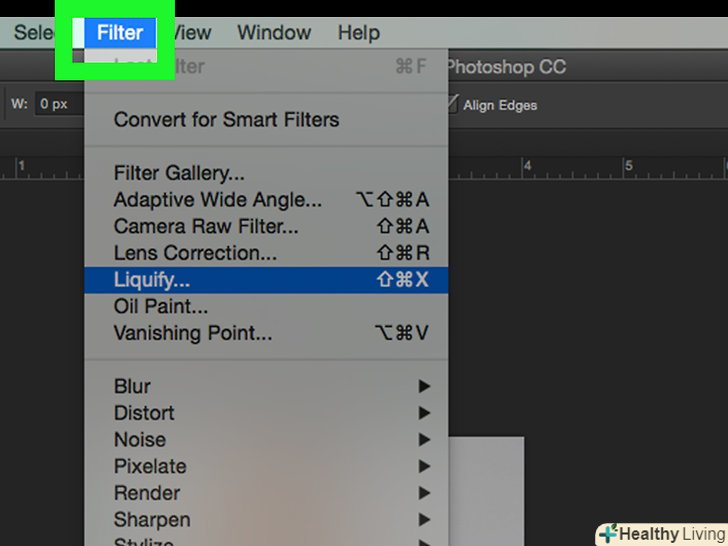
Task: Expand the Render submenu
Action: tap(147, 493)
